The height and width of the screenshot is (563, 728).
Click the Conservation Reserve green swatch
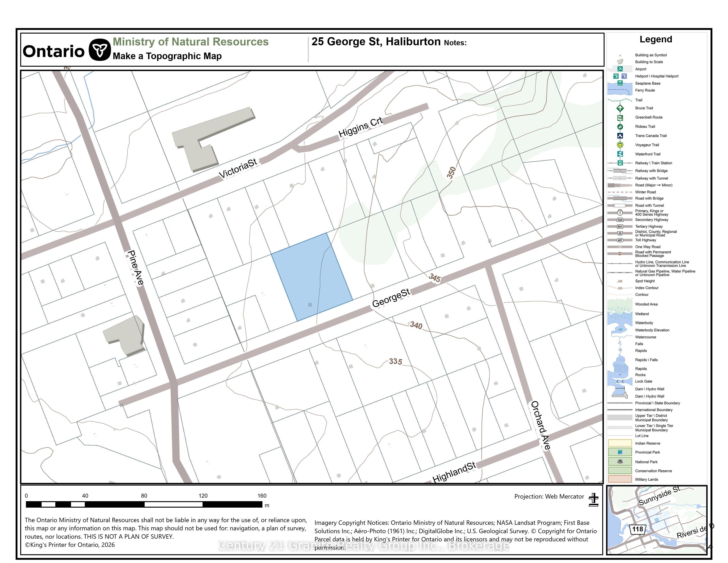pos(620,470)
